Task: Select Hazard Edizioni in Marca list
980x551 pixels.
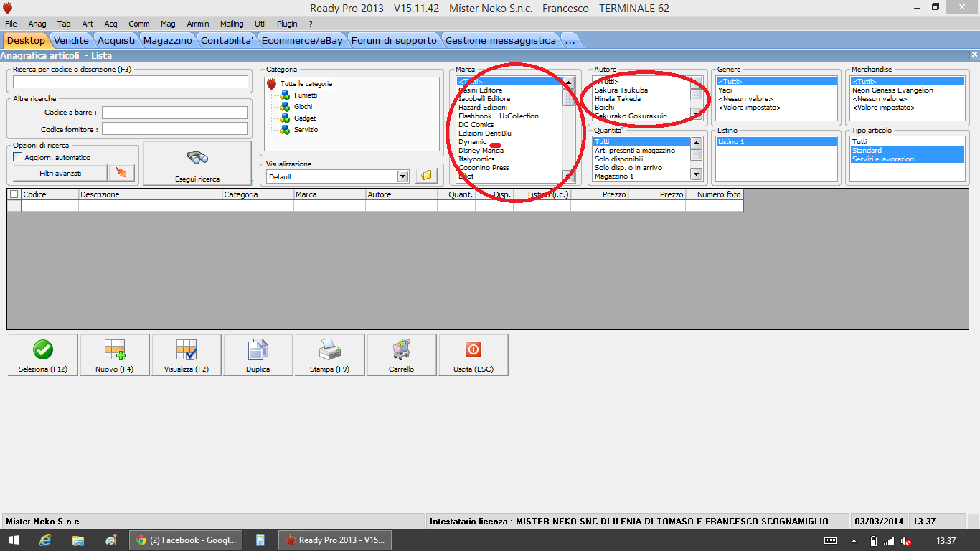Action: pyautogui.click(x=483, y=108)
